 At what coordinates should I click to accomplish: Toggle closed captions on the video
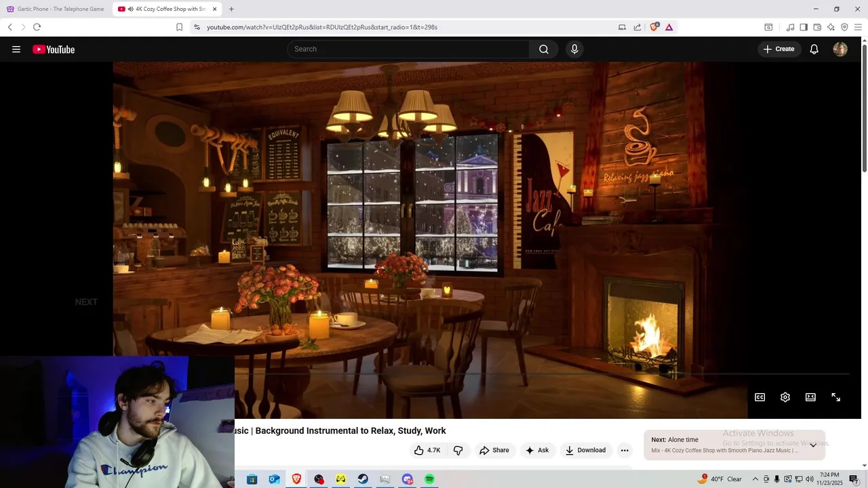(760, 397)
